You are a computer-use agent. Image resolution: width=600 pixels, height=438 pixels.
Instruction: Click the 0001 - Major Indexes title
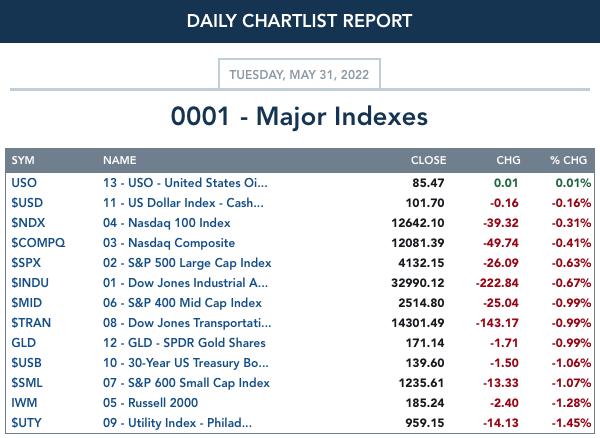coord(299,116)
